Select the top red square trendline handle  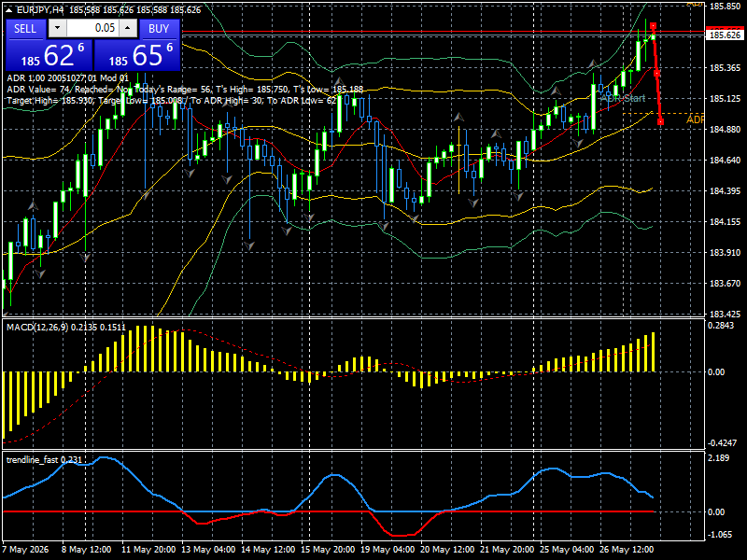click(x=653, y=26)
